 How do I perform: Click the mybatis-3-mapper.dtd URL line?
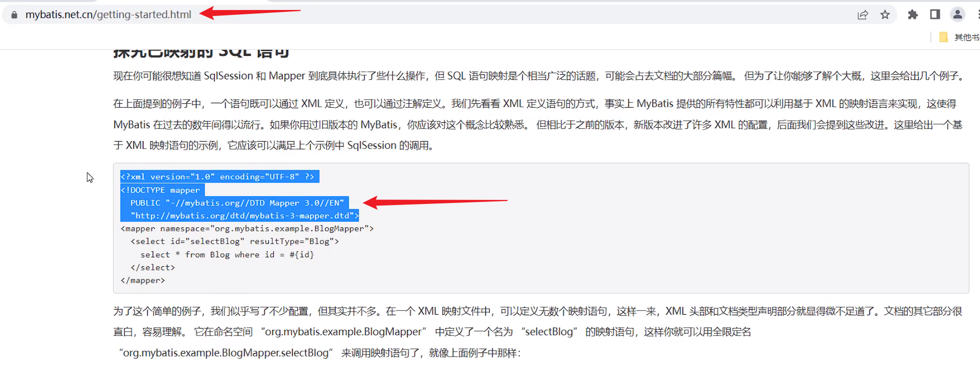244,216
